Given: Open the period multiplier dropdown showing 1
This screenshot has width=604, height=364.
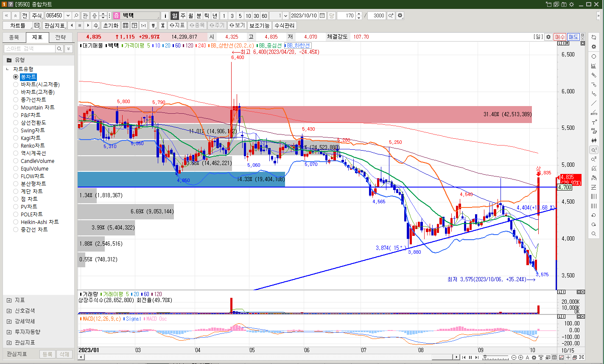Looking at the screenshot, I should [x=285, y=15].
